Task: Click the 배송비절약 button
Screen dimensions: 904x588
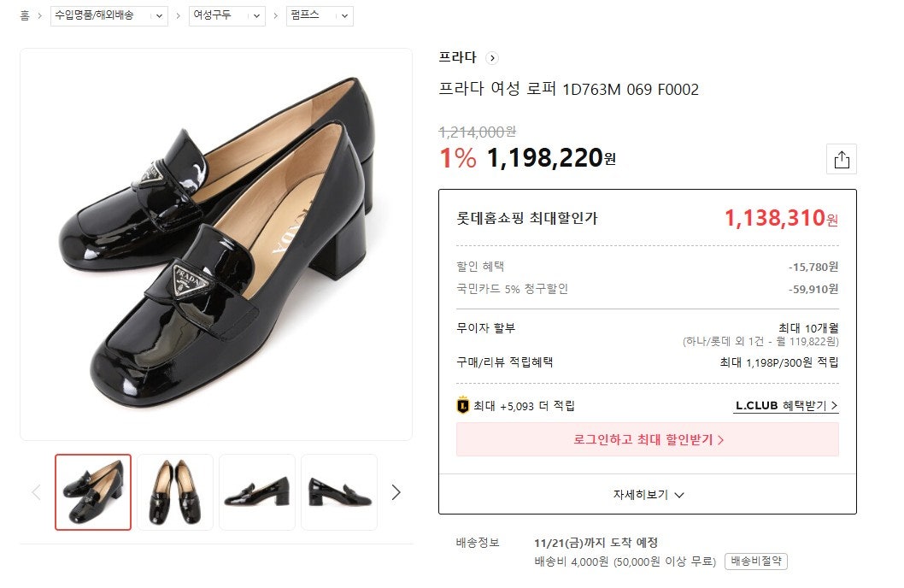Action: pyautogui.click(x=755, y=562)
